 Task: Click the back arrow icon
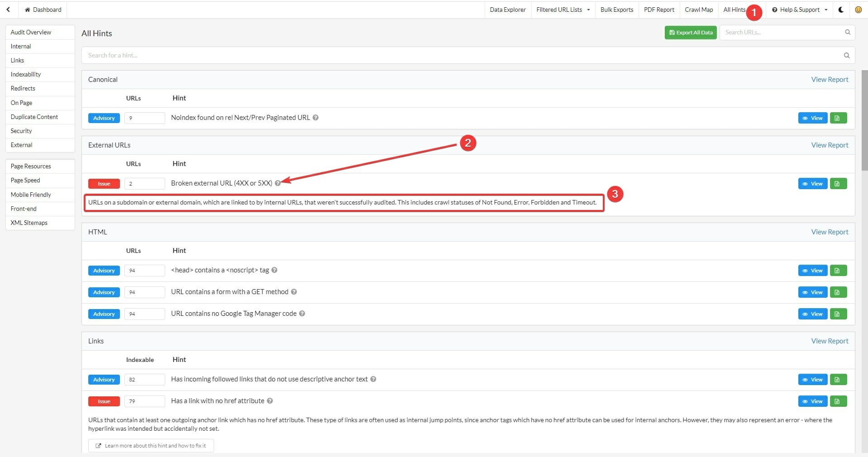(8, 10)
